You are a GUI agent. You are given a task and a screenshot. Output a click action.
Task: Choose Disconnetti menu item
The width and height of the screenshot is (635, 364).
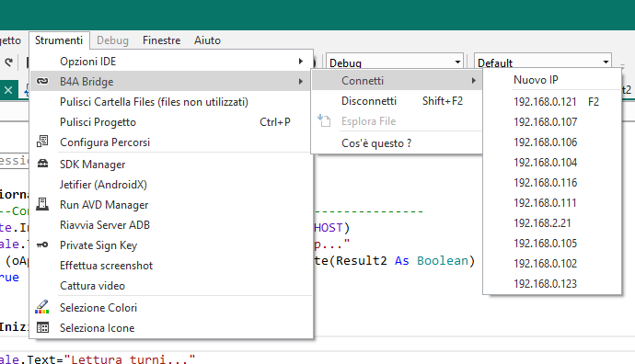tap(397, 101)
